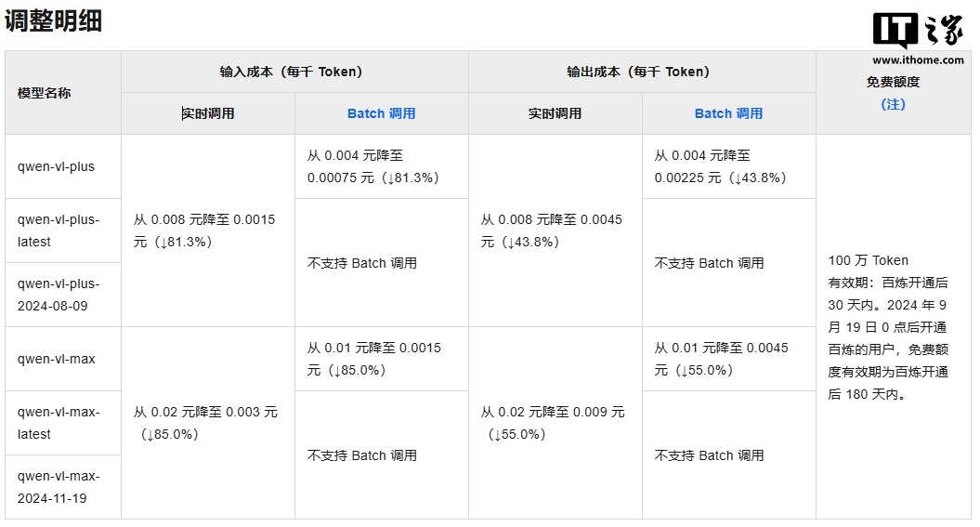
Task: Select the qwen-vl-plus model row
Action: (56, 167)
